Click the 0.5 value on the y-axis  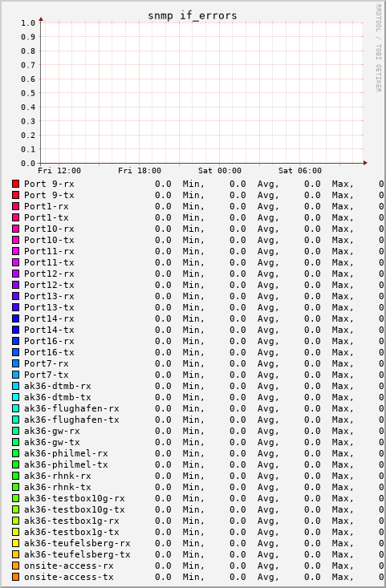pyautogui.click(x=28, y=93)
